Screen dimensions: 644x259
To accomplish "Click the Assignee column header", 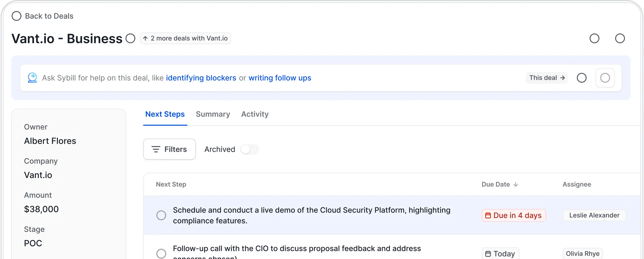I will tap(577, 184).
